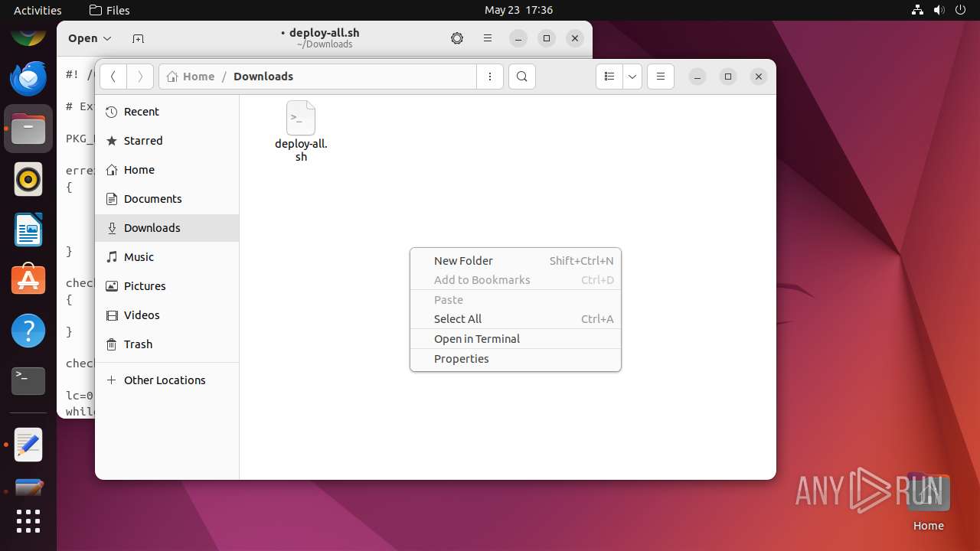Choose Properties from context menu
The height and width of the screenshot is (551, 980).
(515, 359)
